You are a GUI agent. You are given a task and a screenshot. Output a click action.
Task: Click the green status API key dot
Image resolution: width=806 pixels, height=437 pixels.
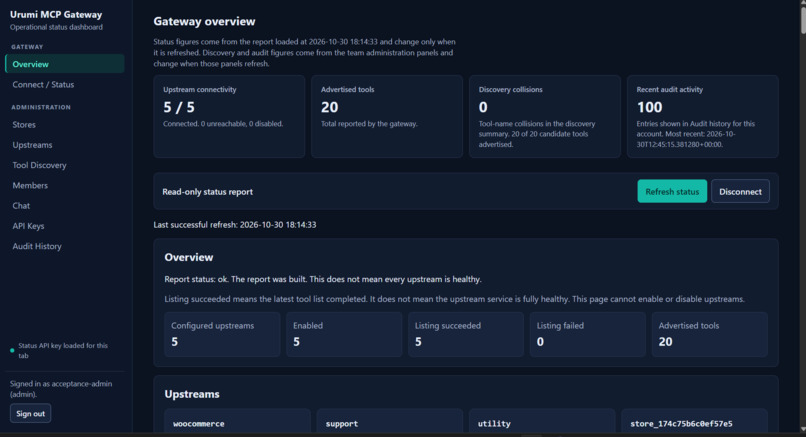(12, 351)
